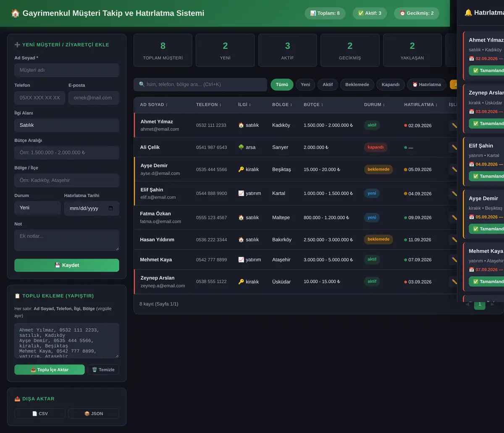Click the edit pencil in Zeynep Arslan's table row
This screenshot has width=504, height=433.
454,282
